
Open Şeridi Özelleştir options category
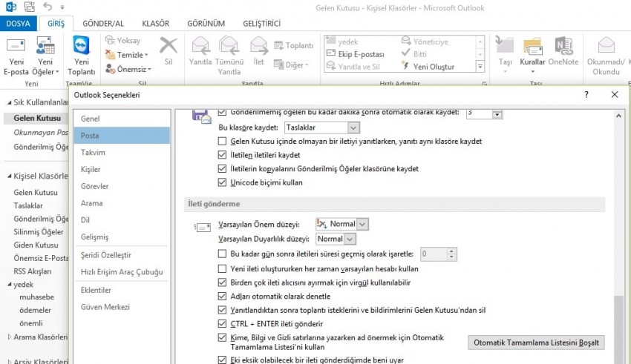(x=122, y=255)
